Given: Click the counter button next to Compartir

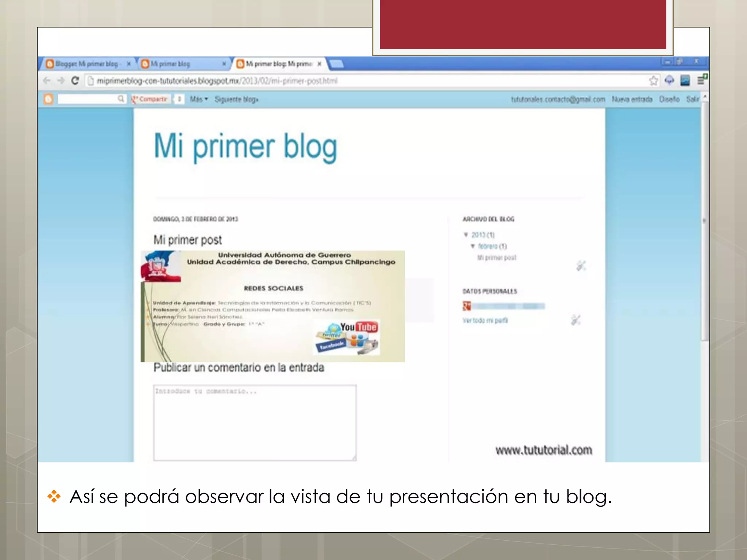Looking at the screenshot, I should pos(179,99).
